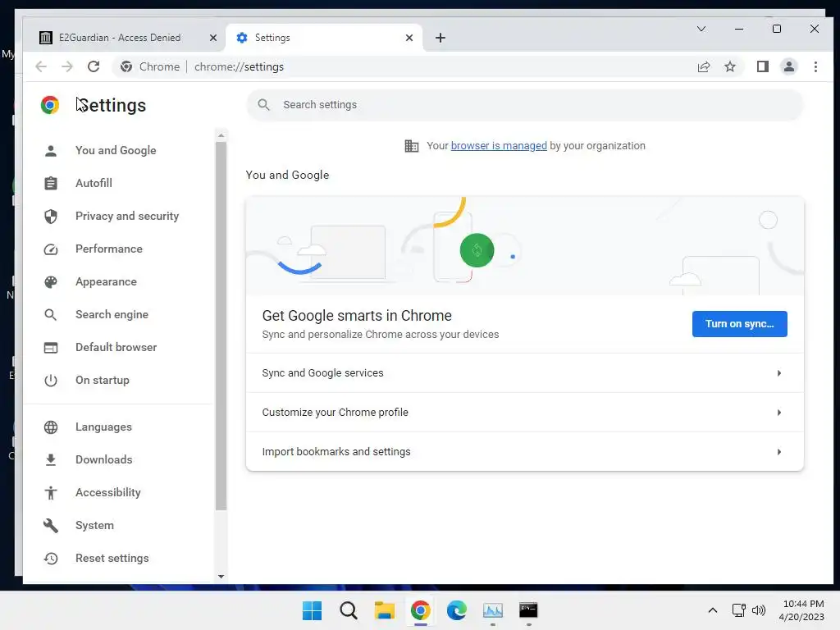
Task: Click the Appearance palette icon
Action: coord(51,282)
